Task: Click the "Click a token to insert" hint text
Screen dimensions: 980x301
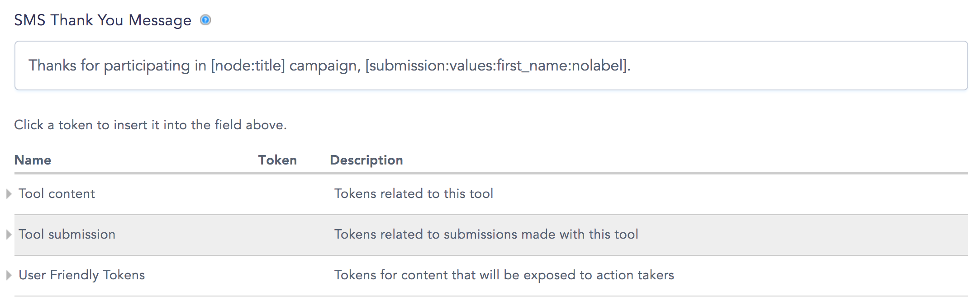Action: point(150,125)
